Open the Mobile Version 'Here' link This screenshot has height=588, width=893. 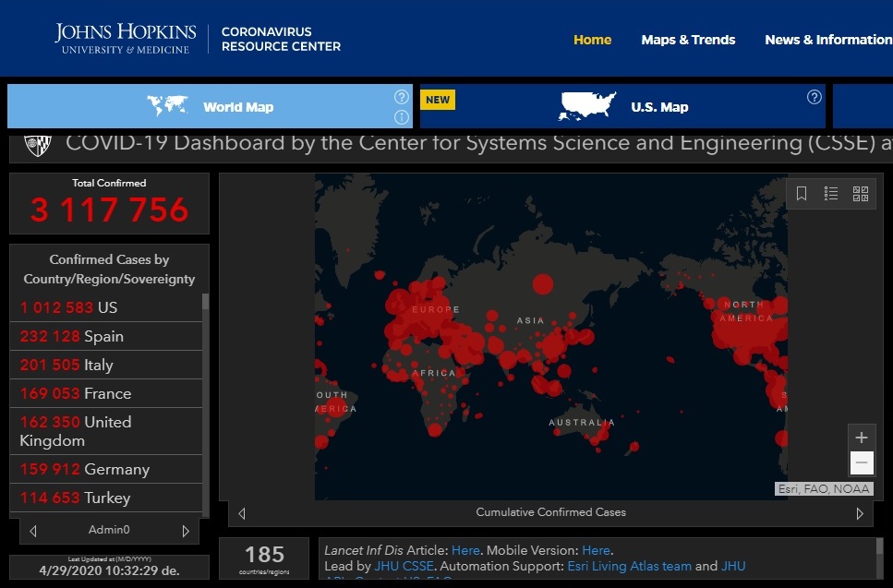click(x=596, y=550)
